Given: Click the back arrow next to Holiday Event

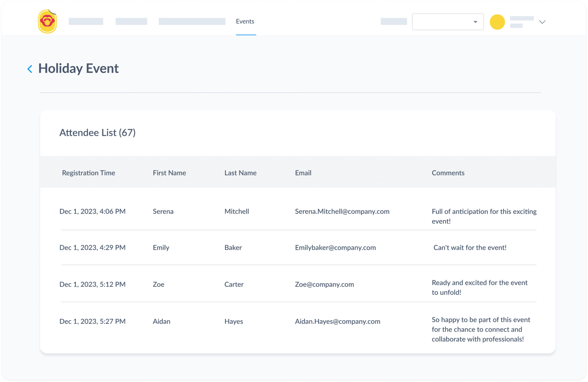Looking at the screenshot, I should pos(30,69).
